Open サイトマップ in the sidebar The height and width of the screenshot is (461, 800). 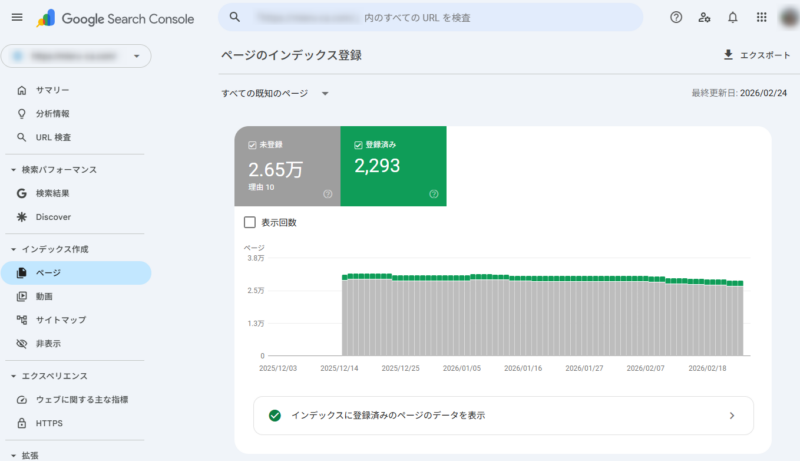pyautogui.click(x=60, y=320)
